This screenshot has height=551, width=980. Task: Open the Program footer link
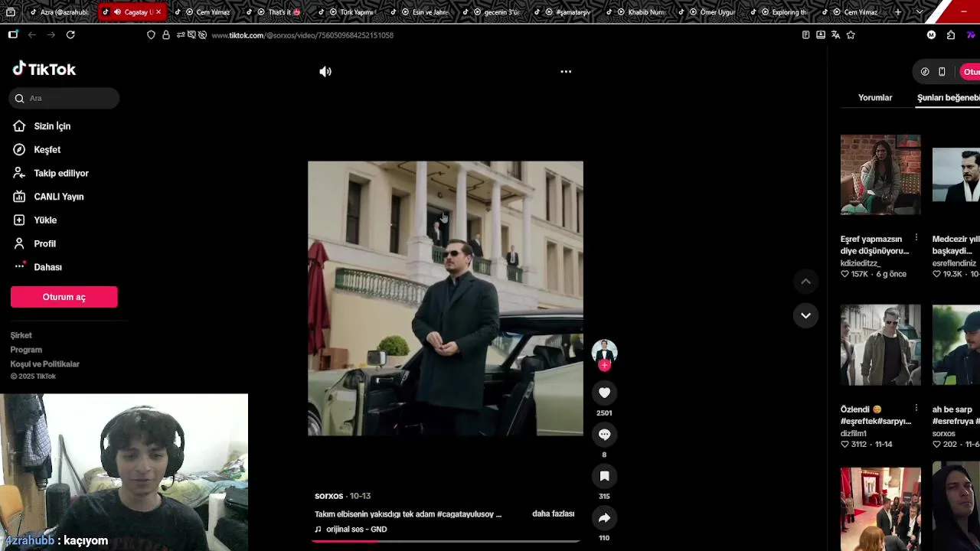coord(26,350)
